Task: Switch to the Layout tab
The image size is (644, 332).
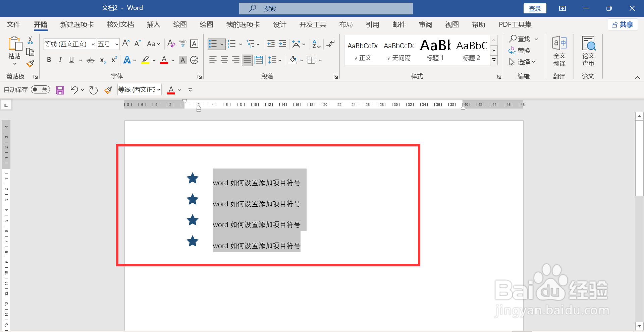Action: click(x=346, y=24)
